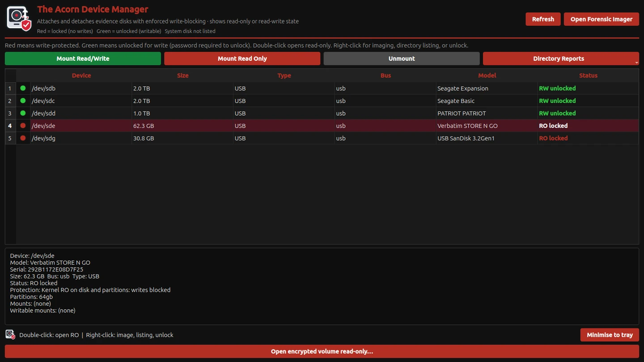The width and height of the screenshot is (644, 362).
Task: Select the /dev/sde device cell
Action: tap(80, 126)
